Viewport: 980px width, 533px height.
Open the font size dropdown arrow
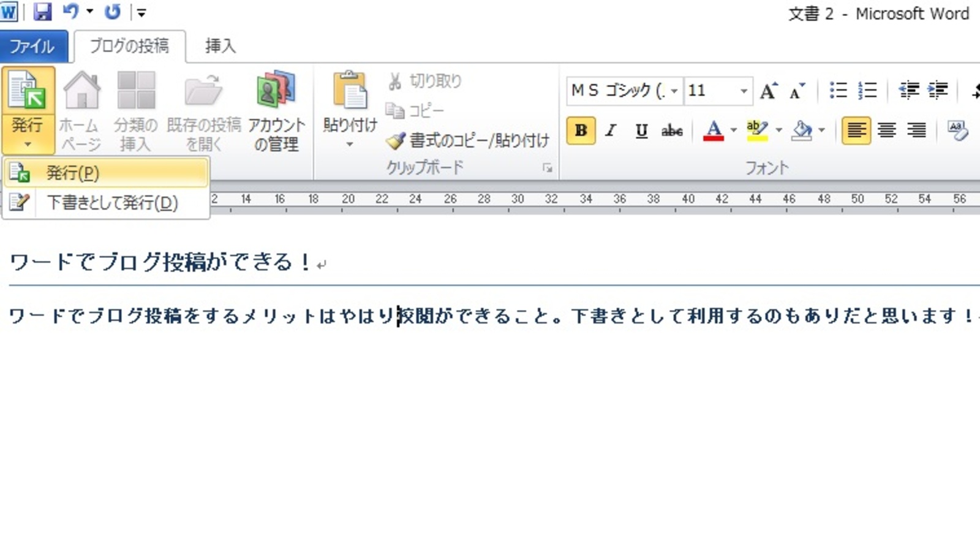tap(744, 91)
